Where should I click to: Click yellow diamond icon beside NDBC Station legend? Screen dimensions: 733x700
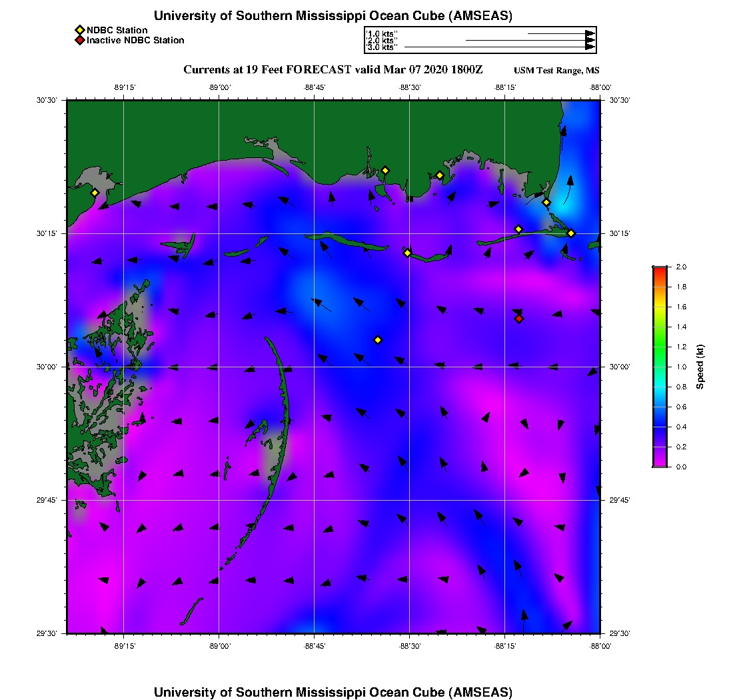pyautogui.click(x=79, y=30)
